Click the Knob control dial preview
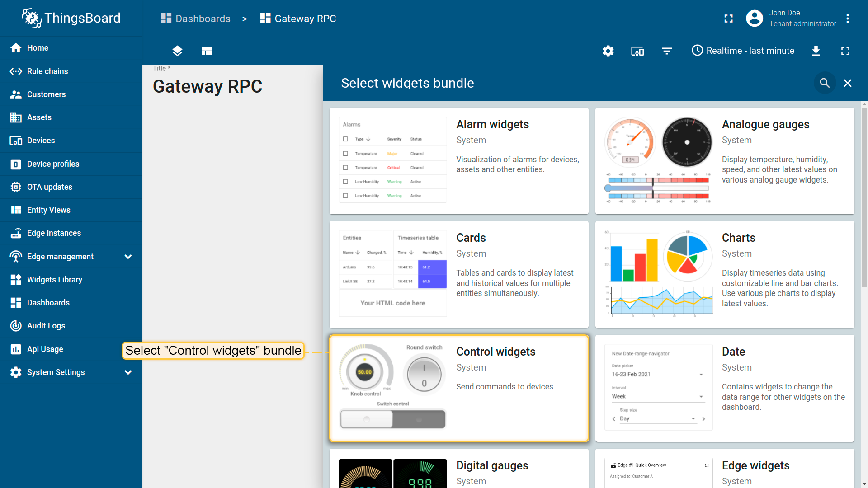The height and width of the screenshot is (488, 868). pyautogui.click(x=365, y=372)
